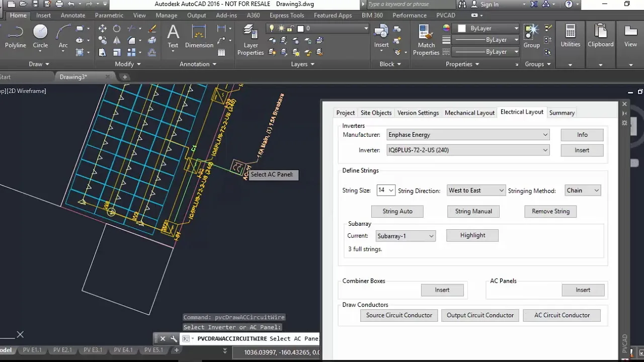Viewport: 644px width, 362px height.
Task: Click the String Auto button
Action: (x=397, y=211)
